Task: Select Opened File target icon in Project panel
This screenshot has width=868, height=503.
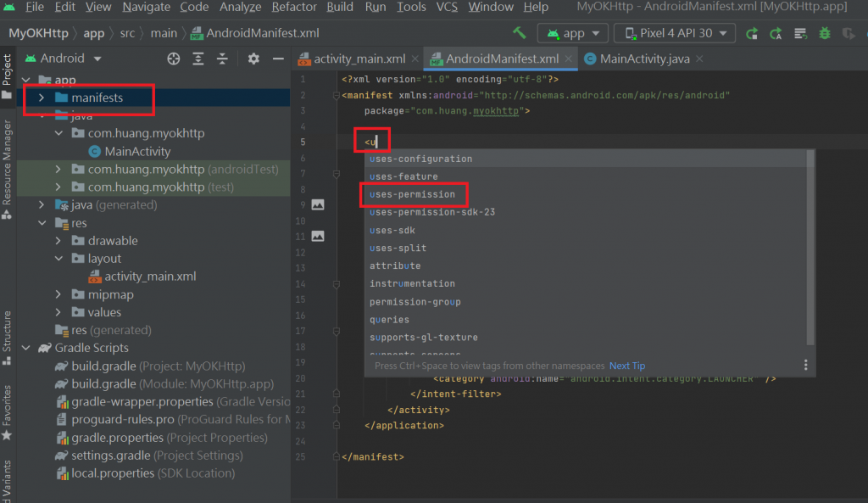Action: (173, 59)
